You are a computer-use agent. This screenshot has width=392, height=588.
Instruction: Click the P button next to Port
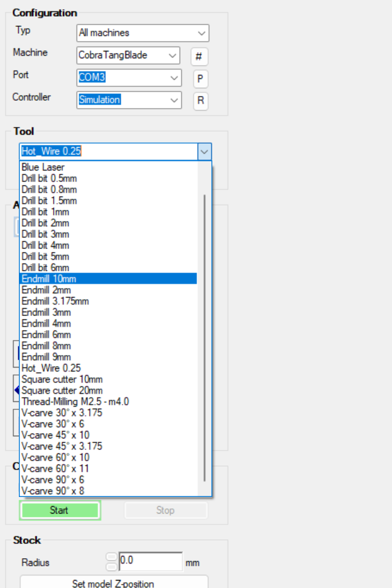(200, 79)
